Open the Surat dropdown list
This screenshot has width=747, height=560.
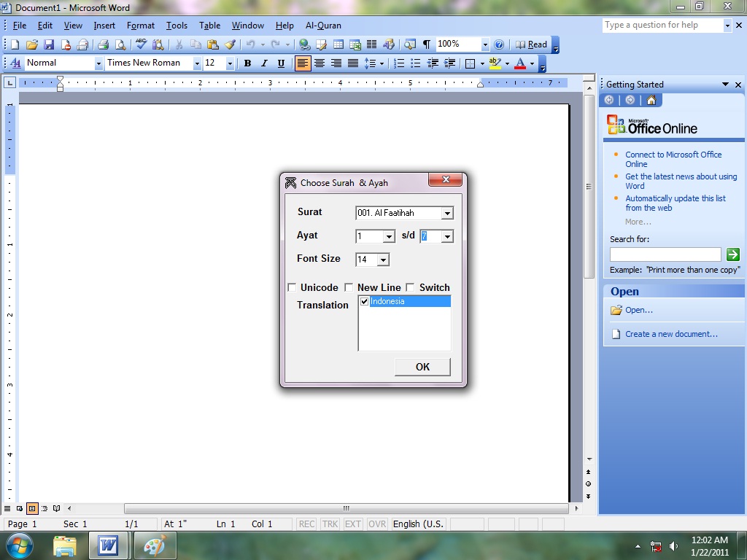point(447,214)
